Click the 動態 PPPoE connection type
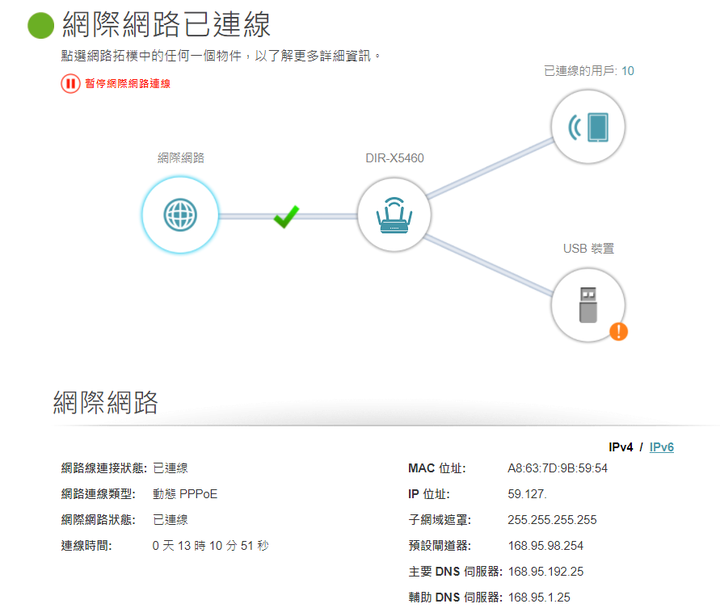 [x=185, y=494]
